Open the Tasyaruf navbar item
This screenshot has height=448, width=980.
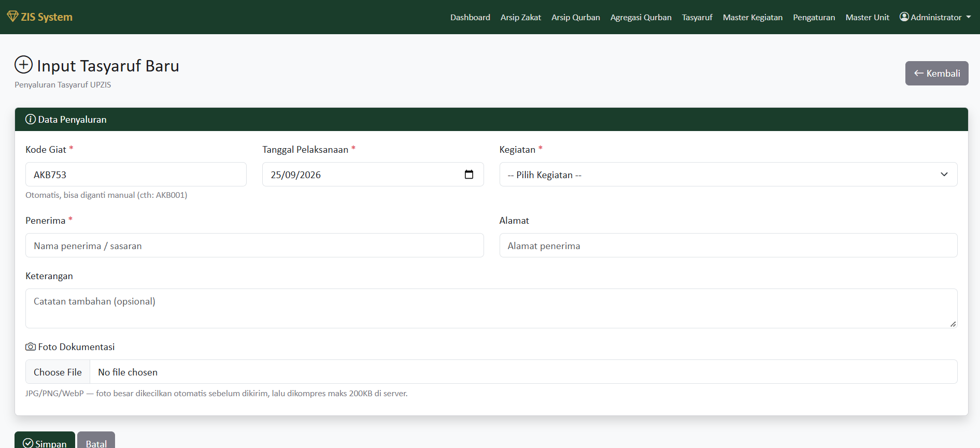click(697, 17)
